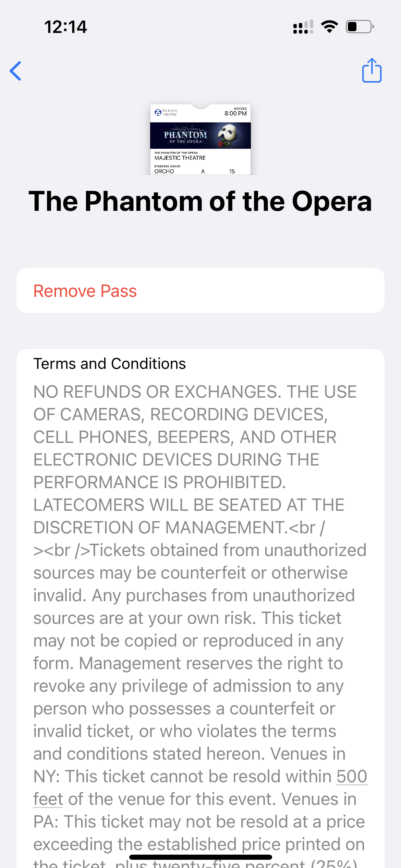The width and height of the screenshot is (401, 868).
Task: Tap the back chevron arrow
Action: coord(16,71)
